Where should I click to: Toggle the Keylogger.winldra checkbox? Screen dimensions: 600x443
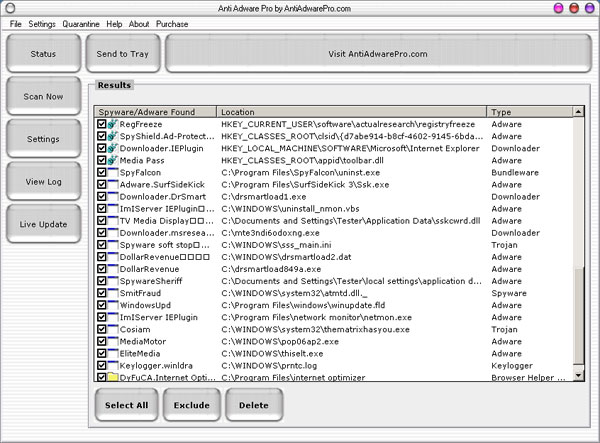(101, 365)
